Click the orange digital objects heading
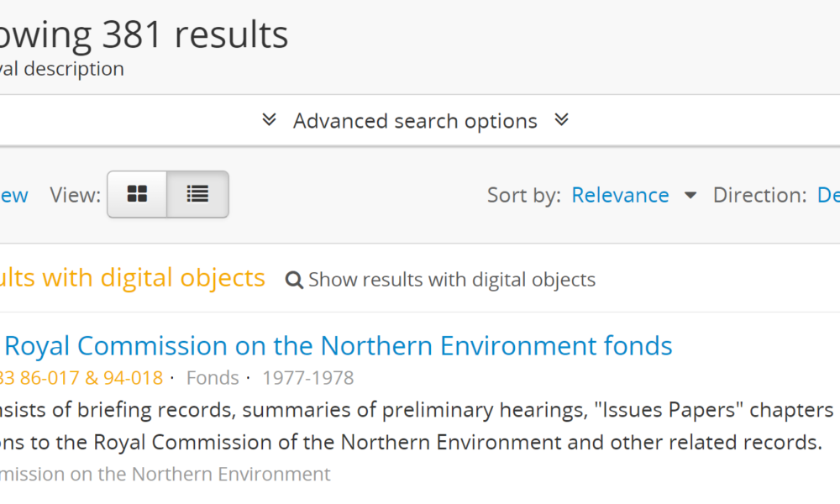Screen dimensions: 840x504 [x=132, y=277]
